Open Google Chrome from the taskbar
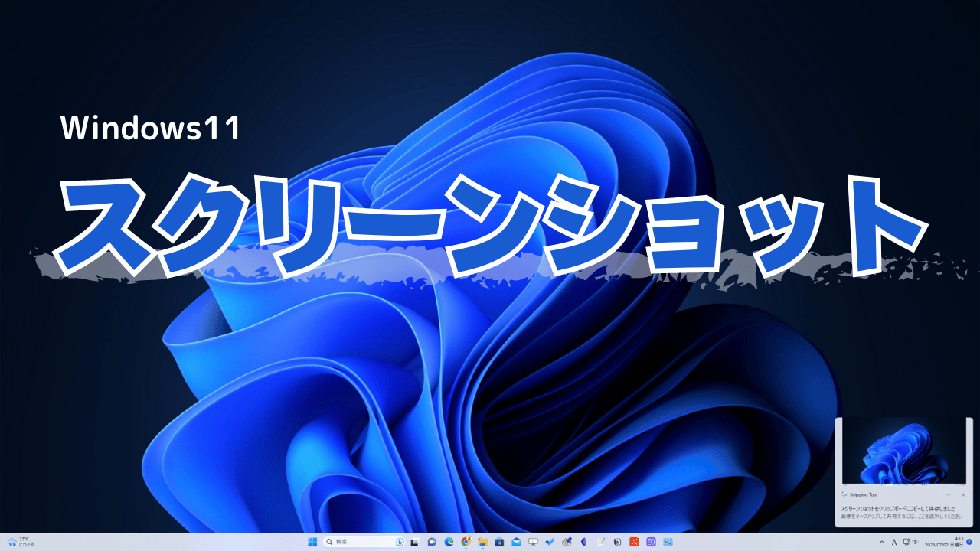 coord(466,542)
